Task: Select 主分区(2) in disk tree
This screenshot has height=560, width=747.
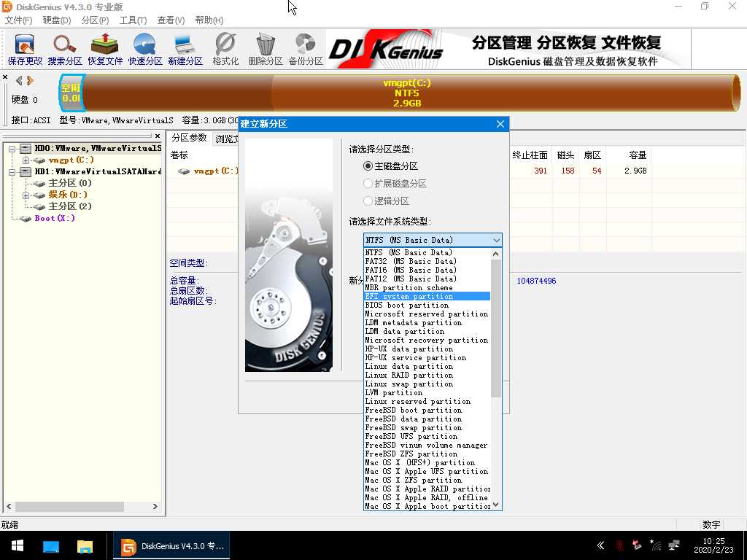Action: [69, 206]
